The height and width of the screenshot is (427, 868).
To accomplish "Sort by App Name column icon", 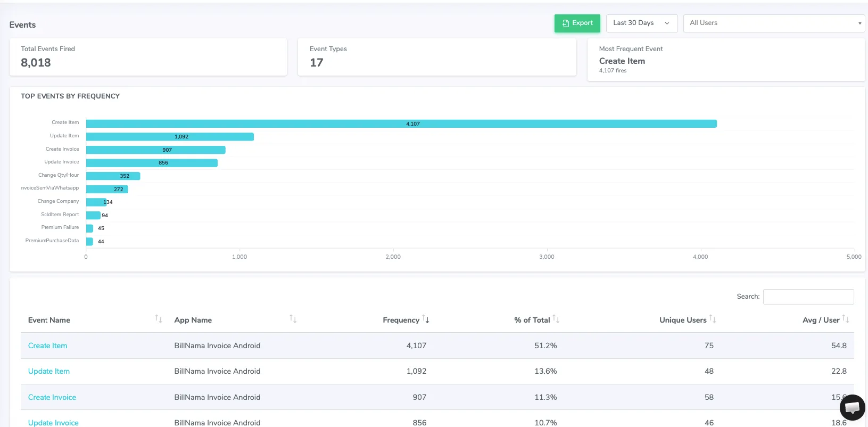I will pyautogui.click(x=293, y=319).
